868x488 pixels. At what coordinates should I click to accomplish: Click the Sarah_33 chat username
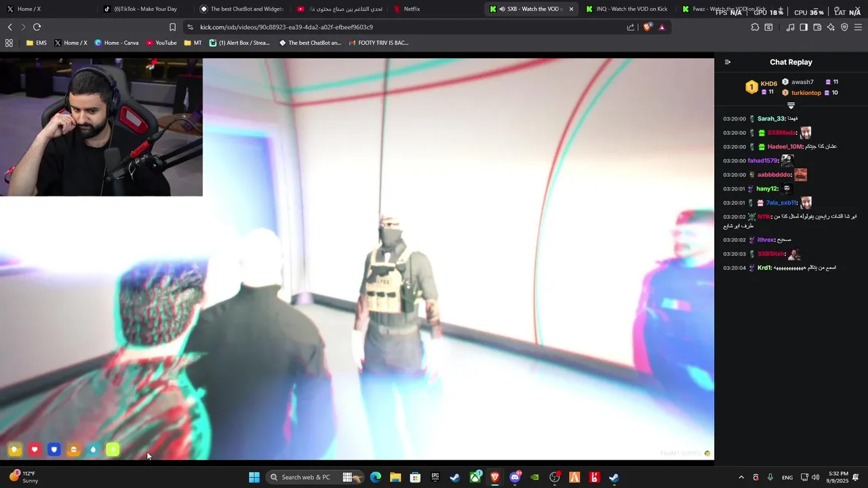(770, 119)
